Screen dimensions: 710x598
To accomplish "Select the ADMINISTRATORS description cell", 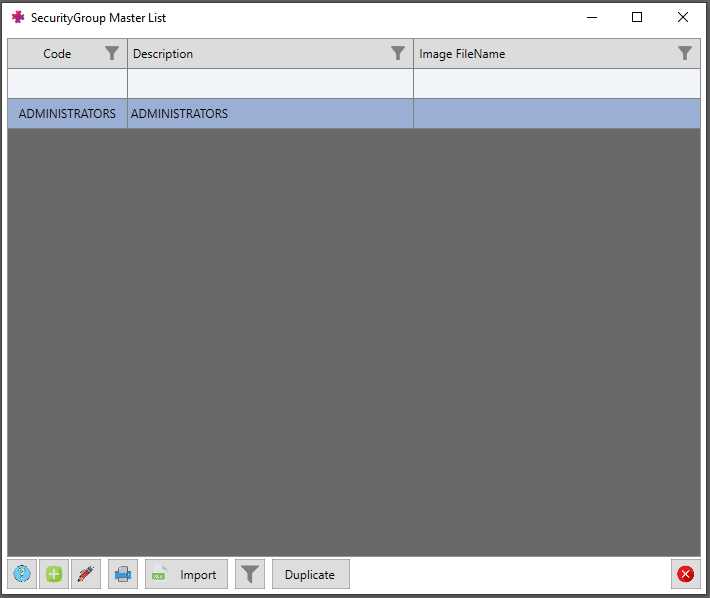I will 270,114.
